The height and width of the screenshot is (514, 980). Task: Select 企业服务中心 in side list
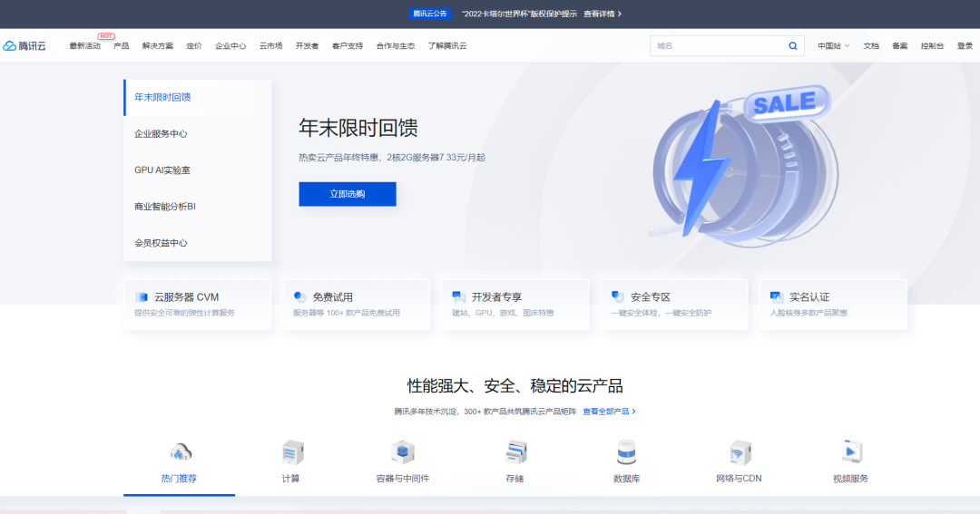point(198,133)
